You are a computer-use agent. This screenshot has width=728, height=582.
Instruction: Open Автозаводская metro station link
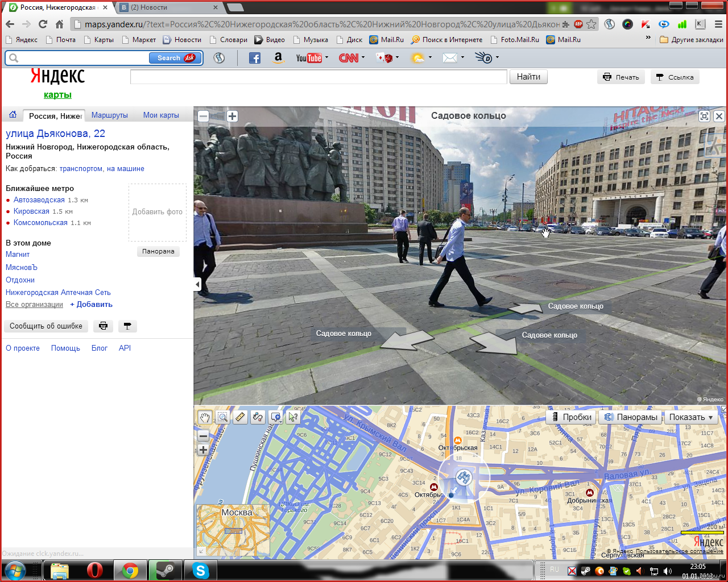pyautogui.click(x=39, y=200)
